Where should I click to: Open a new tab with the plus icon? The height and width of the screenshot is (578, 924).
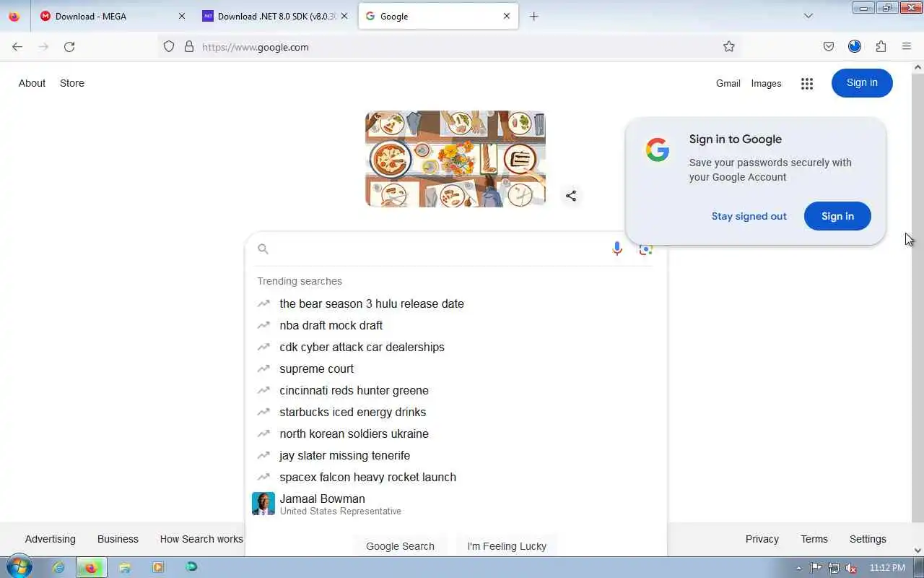pos(533,16)
